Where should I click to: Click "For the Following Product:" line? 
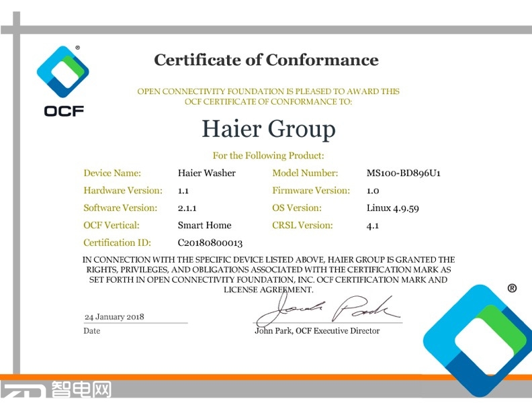[269, 156]
